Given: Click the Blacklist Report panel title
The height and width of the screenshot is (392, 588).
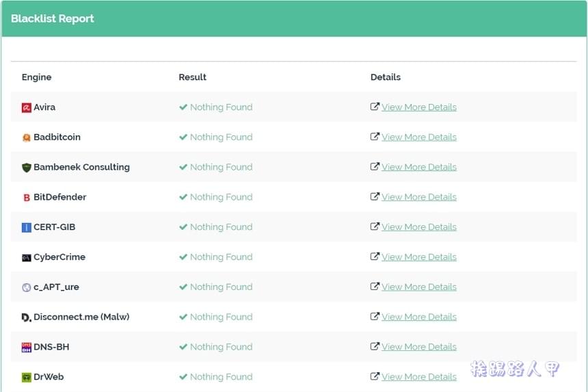Looking at the screenshot, I should pyautogui.click(x=53, y=18).
